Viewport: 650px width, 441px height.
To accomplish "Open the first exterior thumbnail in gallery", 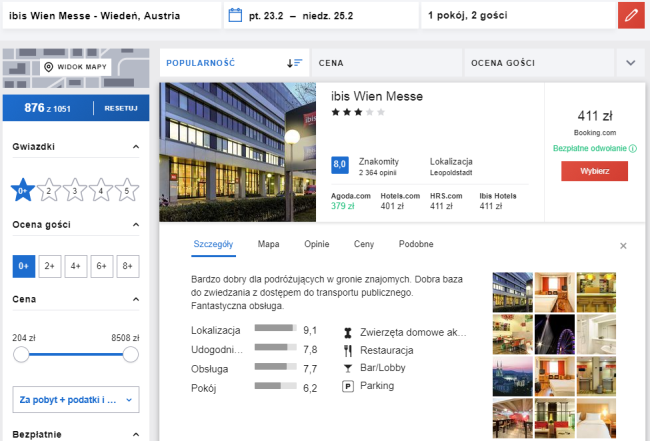I will (512, 292).
